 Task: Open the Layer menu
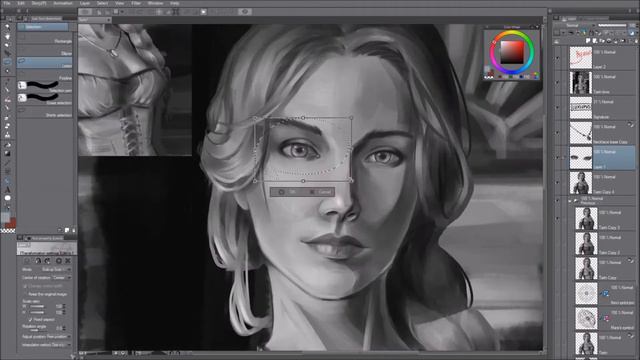(x=85, y=3)
